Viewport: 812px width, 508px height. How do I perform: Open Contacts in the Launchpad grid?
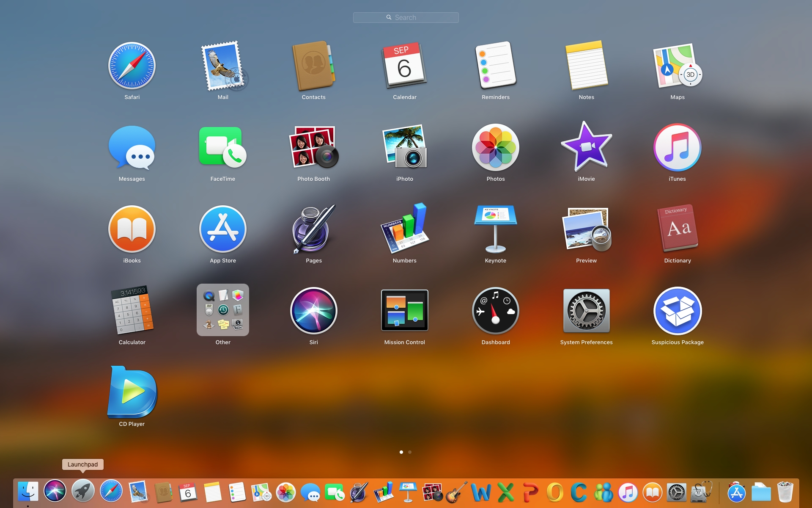click(x=314, y=66)
